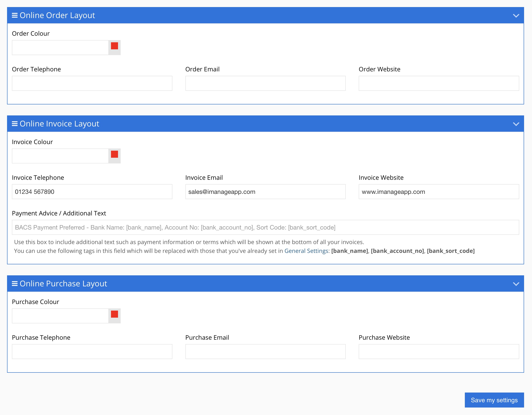Viewport: 532px width, 415px height.
Task: Click the hamburger icon beside Online Purchase Layout
Action: coord(15,284)
